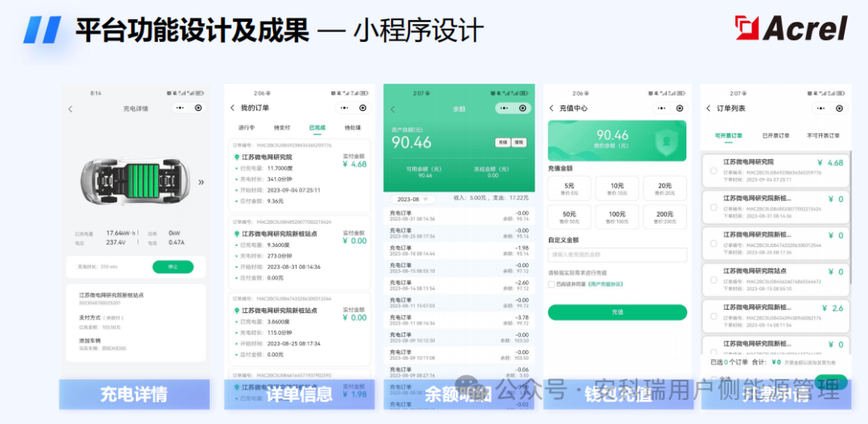The image size is (868, 424).
Task: Click the green 停止 button
Action: [x=174, y=266]
